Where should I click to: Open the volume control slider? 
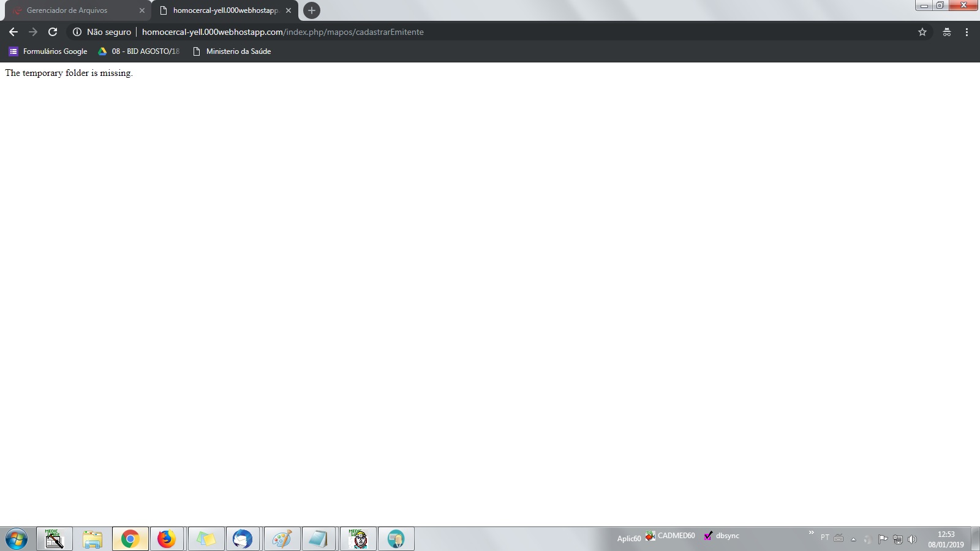912,539
